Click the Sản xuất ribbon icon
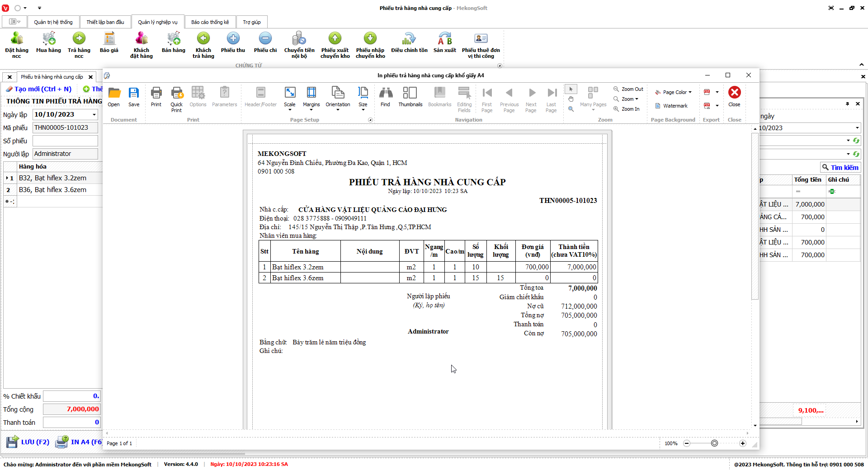Screen dimensions: 868x470 (x=444, y=43)
